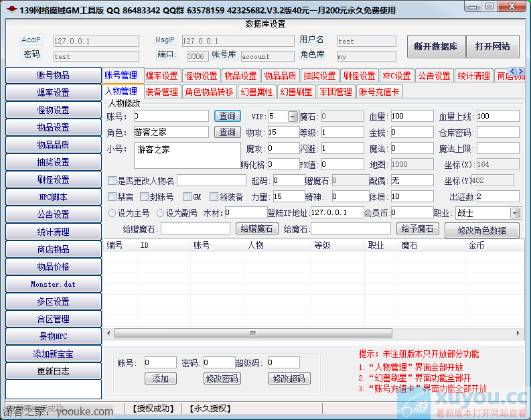Open Monster.dat from the left sidebar
The image size is (531, 420).
[x=53, y=284]
